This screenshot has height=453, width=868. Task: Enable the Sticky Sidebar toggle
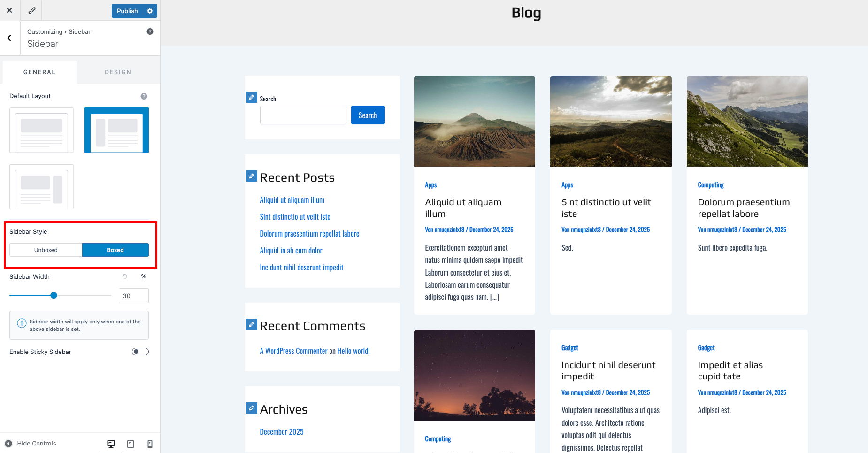click(x=140, y=352)
